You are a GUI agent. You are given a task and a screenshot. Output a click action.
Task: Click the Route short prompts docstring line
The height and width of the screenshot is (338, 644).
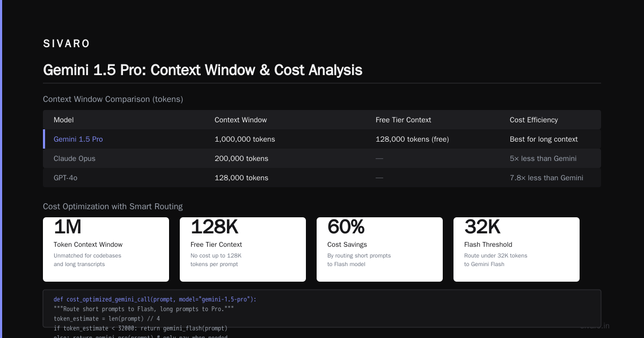[144, 309]
